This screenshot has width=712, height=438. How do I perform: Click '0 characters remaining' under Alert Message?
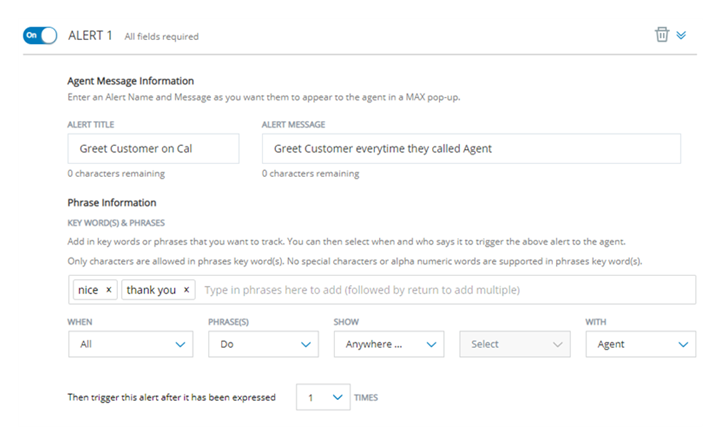[x=311, y=173]
